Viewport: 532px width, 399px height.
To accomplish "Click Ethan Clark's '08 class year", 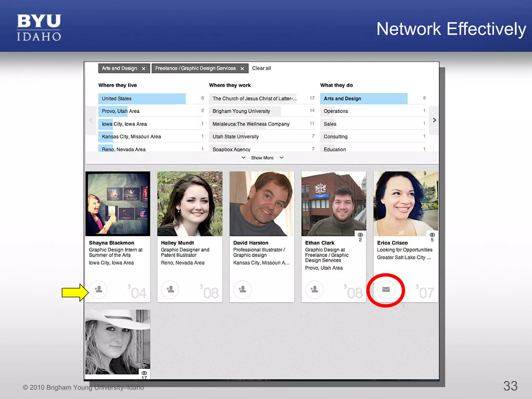I will tap(353, 292).
